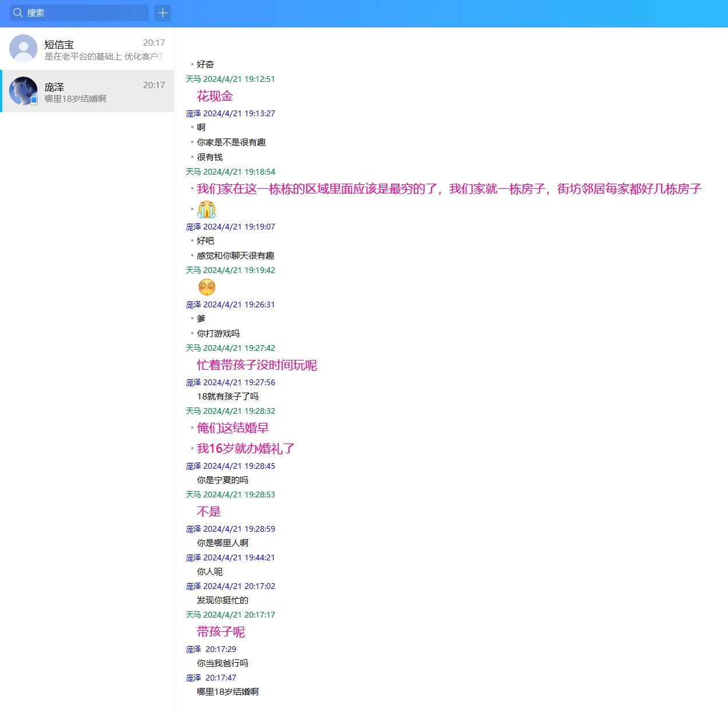The width and height of the screenshot is (728, 708).
Task: Select 庞泽 conversation name in sidebar
Action: coord(54,87)
